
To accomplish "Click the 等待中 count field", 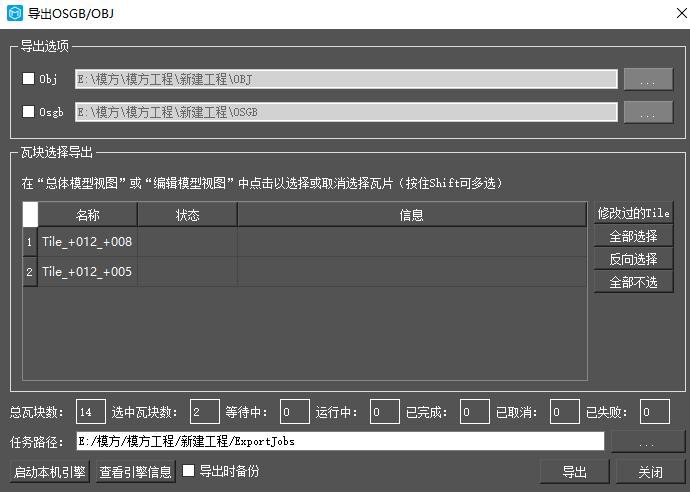I will (x=295, y=412).
